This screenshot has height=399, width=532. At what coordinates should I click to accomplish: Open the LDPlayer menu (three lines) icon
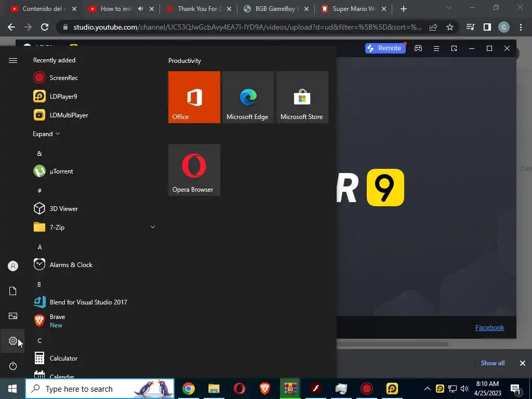pyautogui.click(x=436, y=48)
